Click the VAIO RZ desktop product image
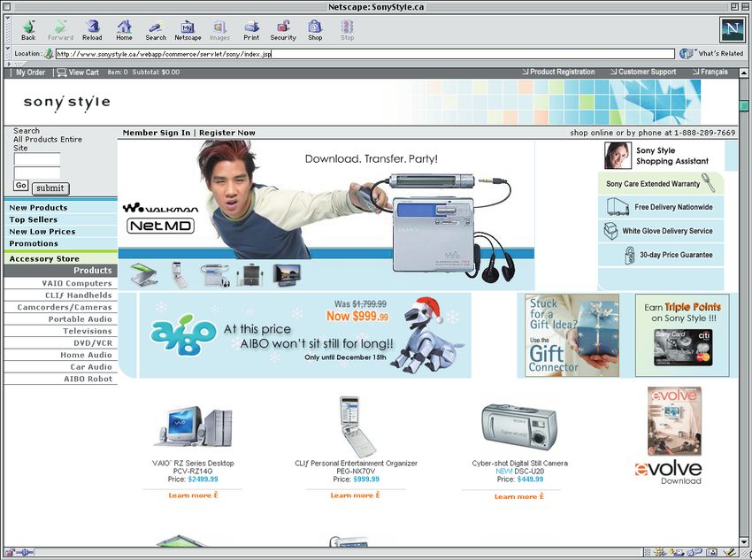 pyautogui.click(x=194, y=426)
